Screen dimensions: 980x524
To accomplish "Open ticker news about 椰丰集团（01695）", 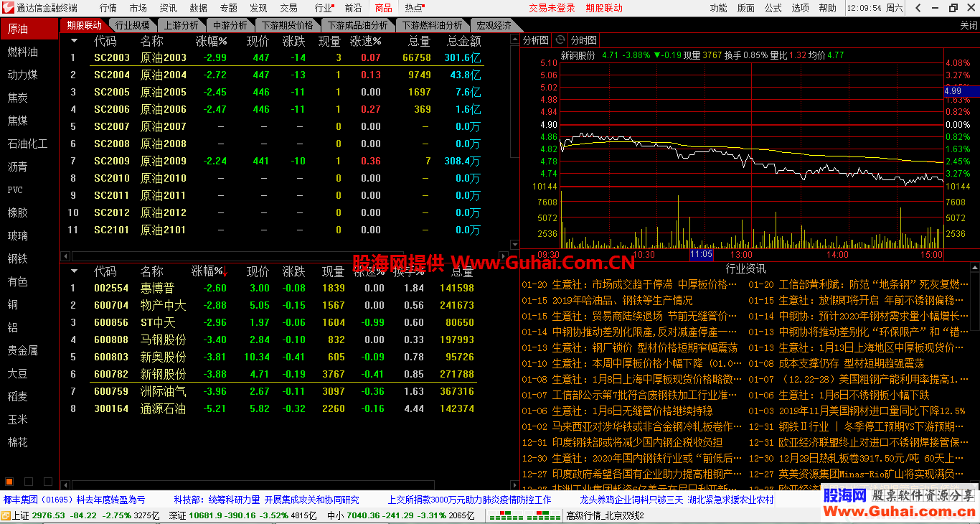I will coord(74,500).
